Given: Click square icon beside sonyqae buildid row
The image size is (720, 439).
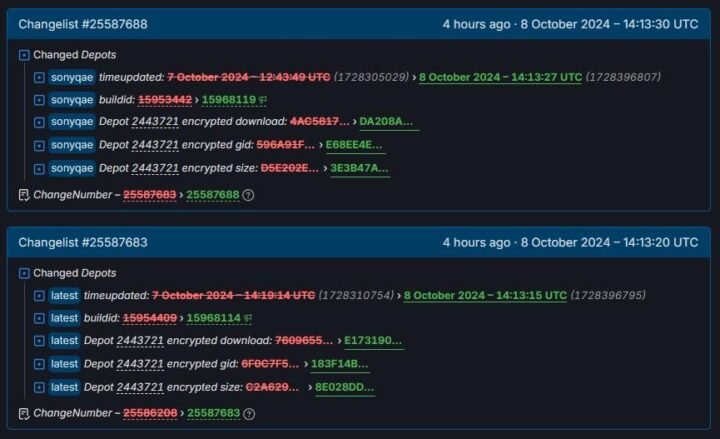Looking at the screenshot, I should click(39, 100).
